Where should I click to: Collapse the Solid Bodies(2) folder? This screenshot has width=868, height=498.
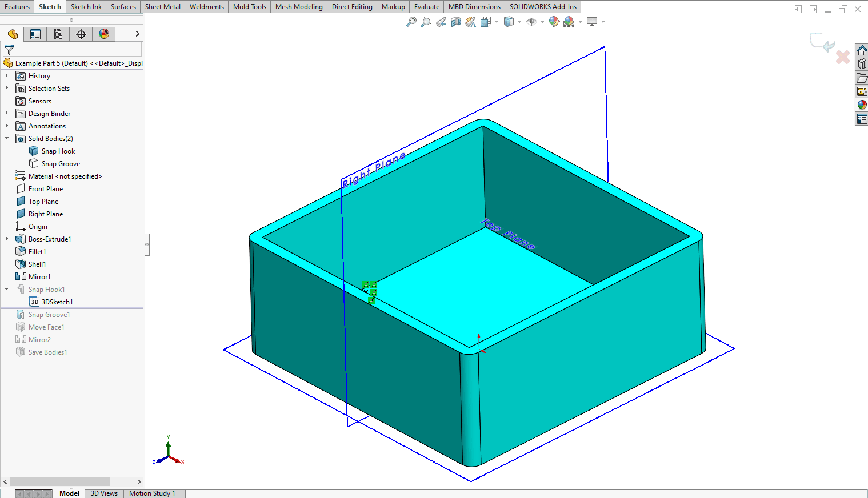point(7,138)
